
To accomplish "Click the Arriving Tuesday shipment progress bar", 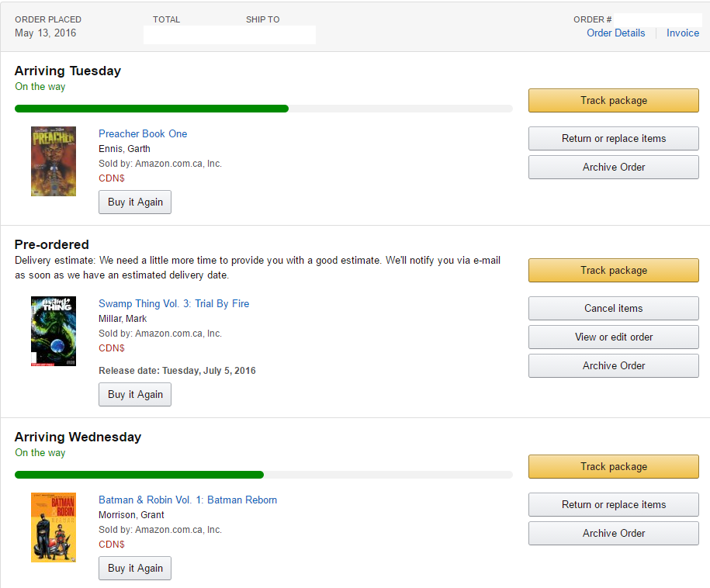I will (x=263, y=109).
